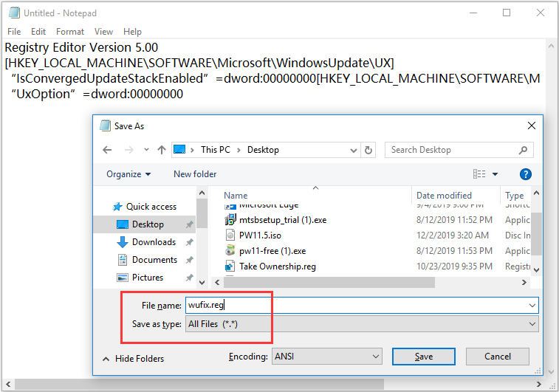Click the Pictures folder icon
The image size is (559, 392).
tap(123, 278)
